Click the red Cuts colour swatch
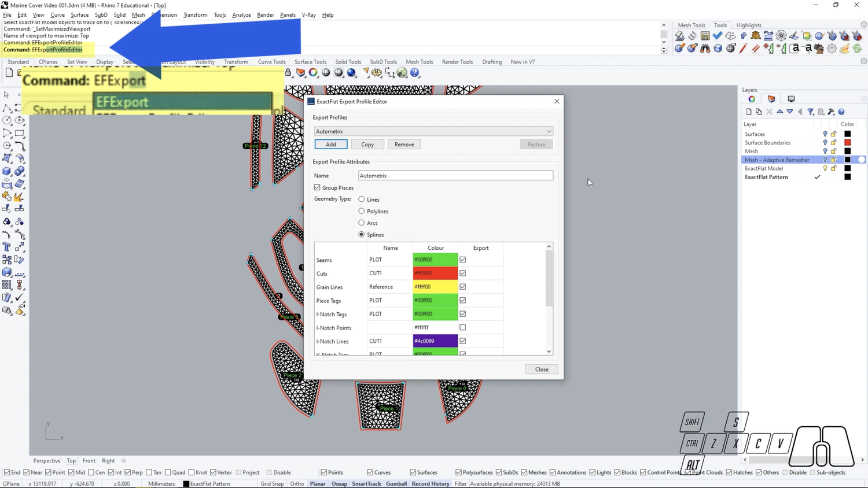 (x=435, y=273)
